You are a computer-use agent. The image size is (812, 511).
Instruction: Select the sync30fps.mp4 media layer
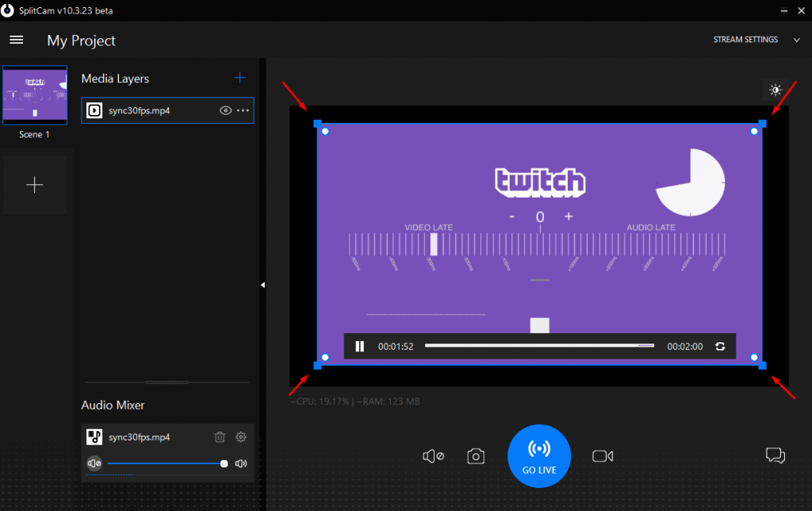coord(167,110)
